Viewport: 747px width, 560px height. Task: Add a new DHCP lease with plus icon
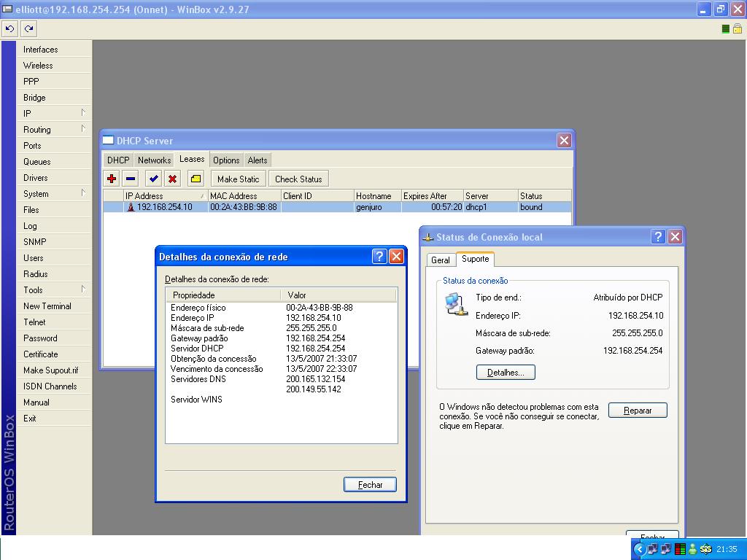(112, 179)
